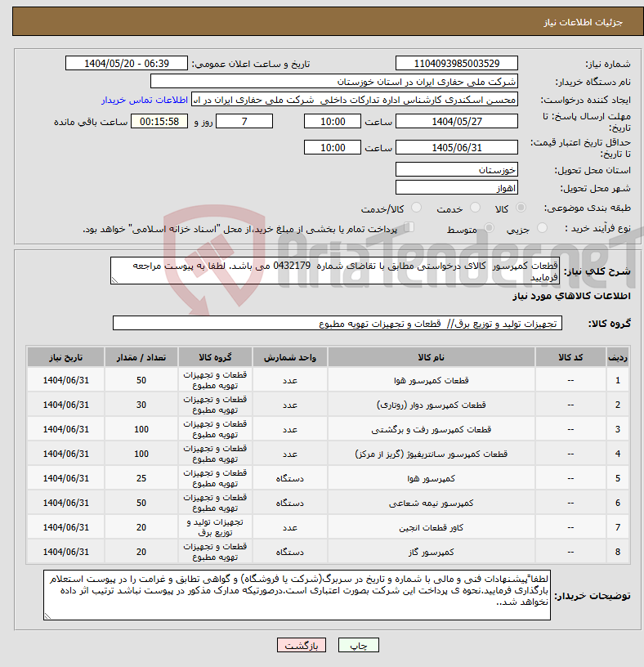Click the بازگشت (back) button
644x667 pixels.
coord(301,645)
